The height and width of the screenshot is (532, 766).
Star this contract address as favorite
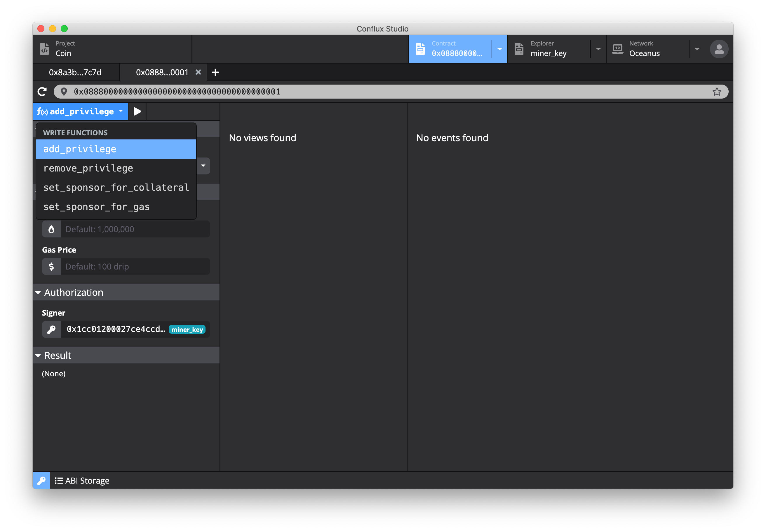pos(717,92)
